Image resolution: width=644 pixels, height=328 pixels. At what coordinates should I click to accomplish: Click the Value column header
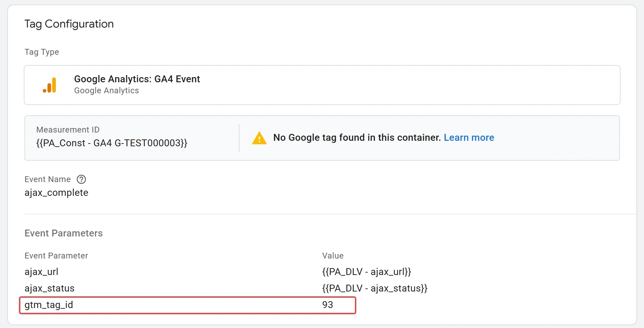(x=333, y=256)
